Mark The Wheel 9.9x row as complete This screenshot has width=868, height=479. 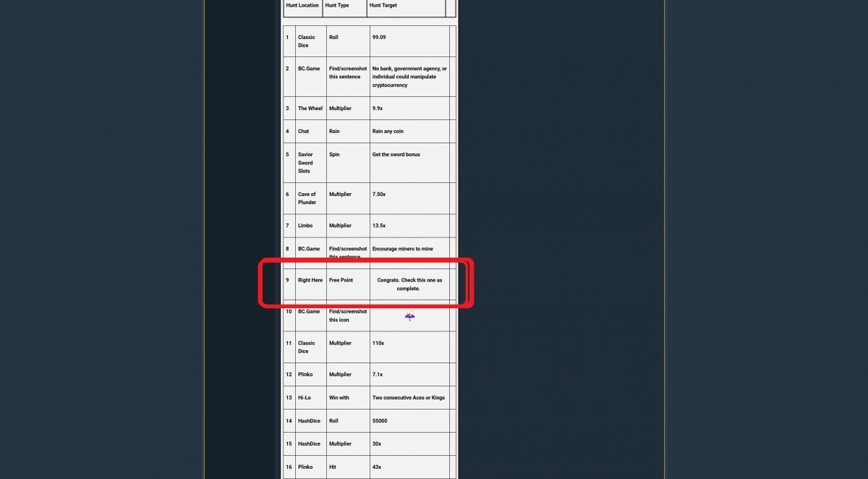453,109
